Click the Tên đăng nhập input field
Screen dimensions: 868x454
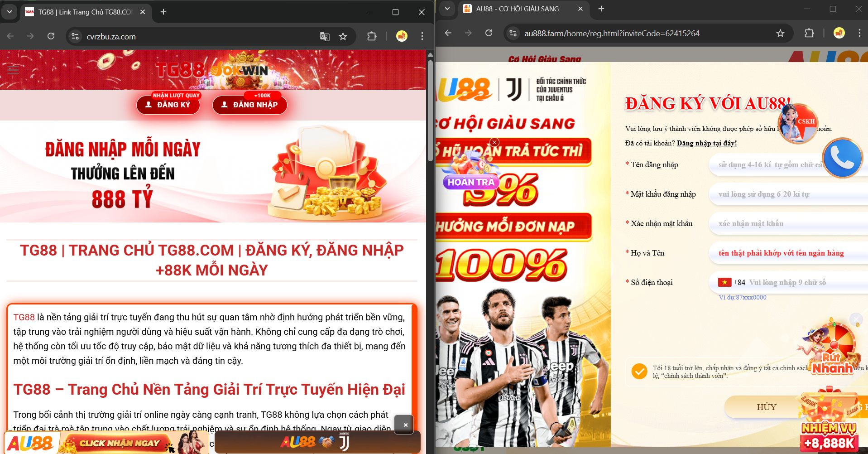[x=788, y=164]
